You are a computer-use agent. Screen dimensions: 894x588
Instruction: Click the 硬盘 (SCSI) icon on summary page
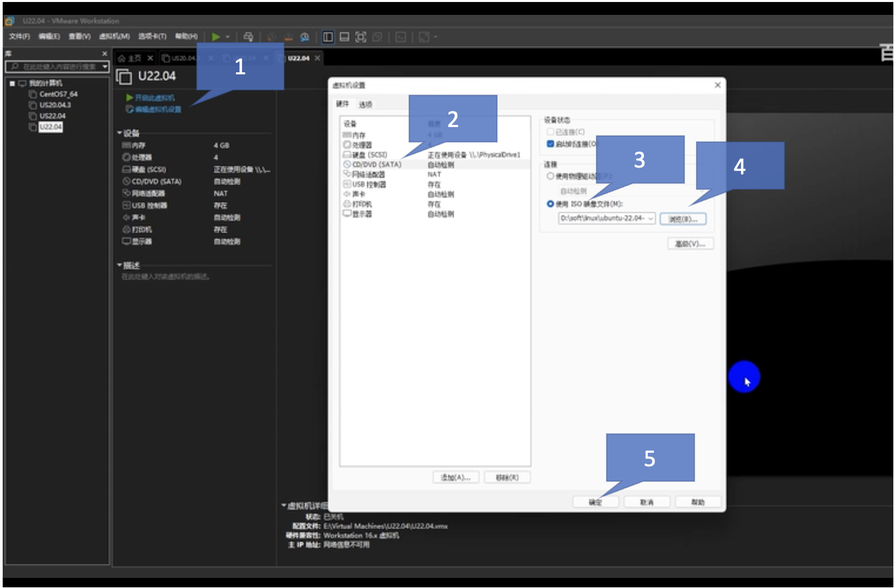[x=126, y=170]
